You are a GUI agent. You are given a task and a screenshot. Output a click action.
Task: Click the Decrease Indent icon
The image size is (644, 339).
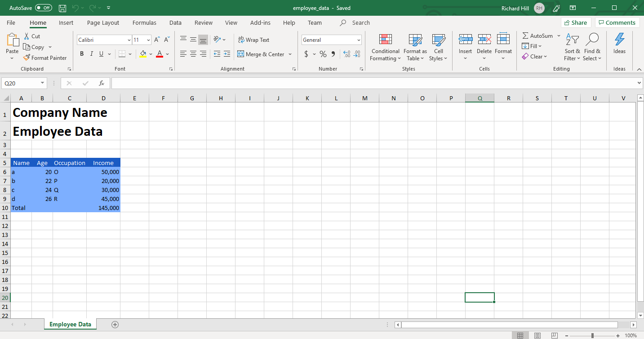click(217, 54)
